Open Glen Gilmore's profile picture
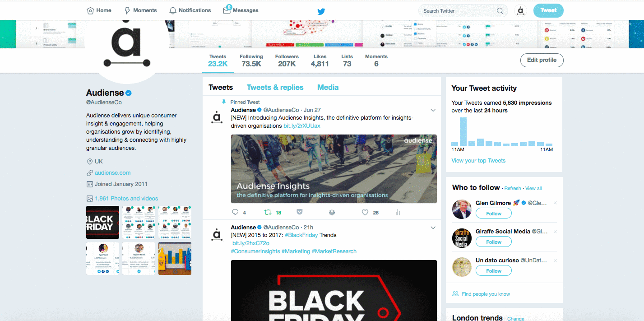Viewport: 644px width, 321px height. click(462, 209)
